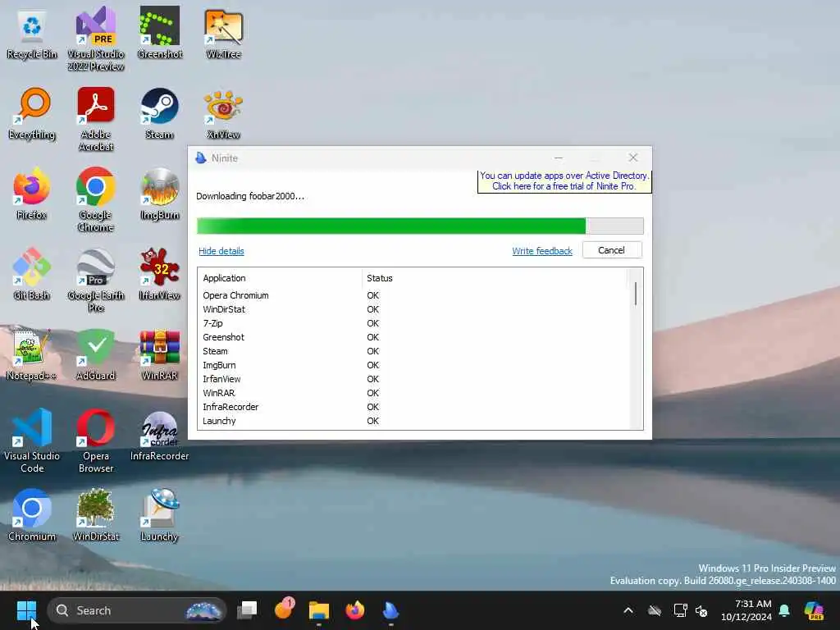Select the WinRAR desktop icon
Viewport: 840px width, 630px height.
click(x=160, y=354)
